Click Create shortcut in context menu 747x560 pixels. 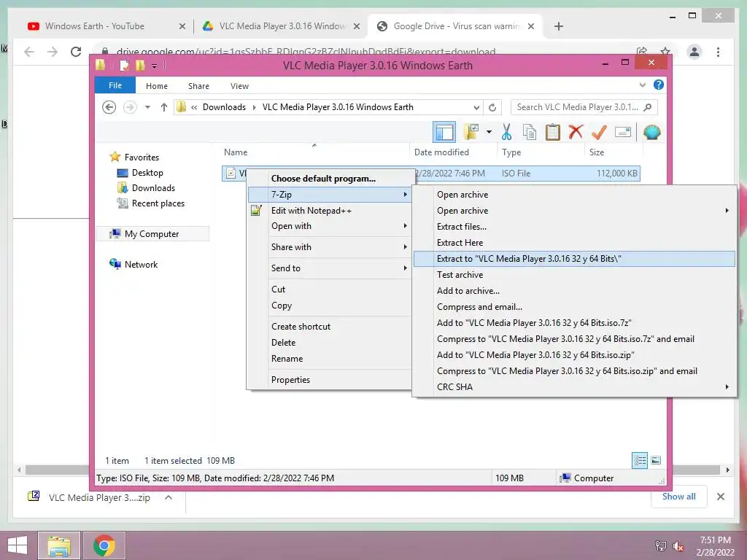[301, 326]
